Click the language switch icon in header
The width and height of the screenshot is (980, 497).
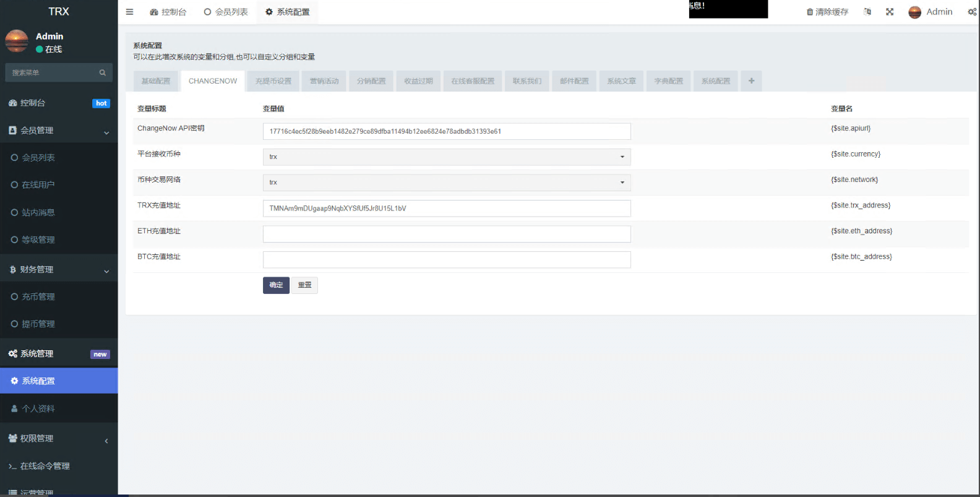pos(867,12)
